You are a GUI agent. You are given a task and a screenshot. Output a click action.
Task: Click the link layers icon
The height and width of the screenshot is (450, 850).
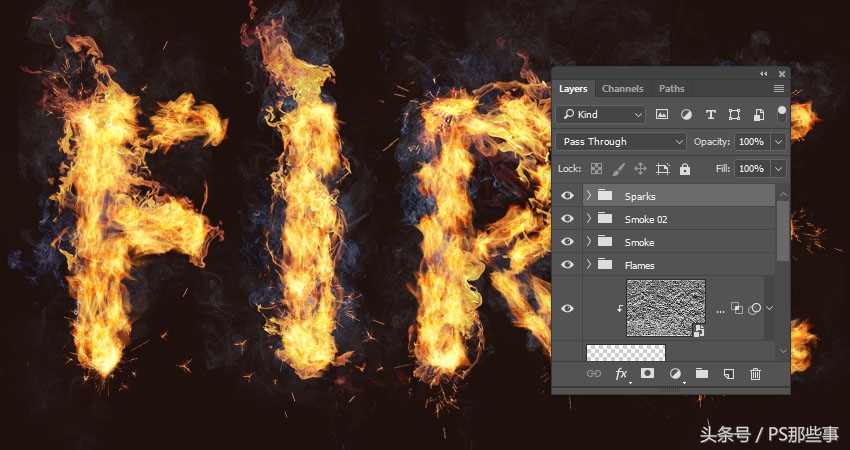coord(594,374)
